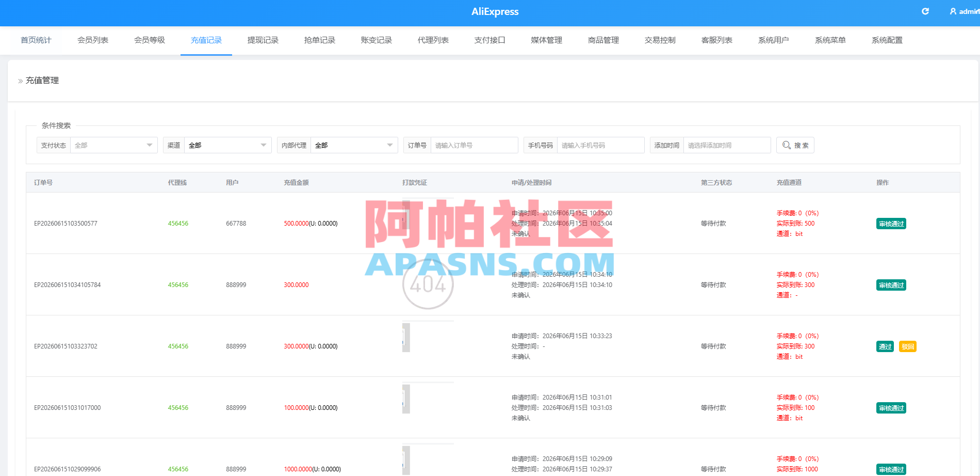
Task: Open 抢单记录 tab
Action: click(320, 40)
